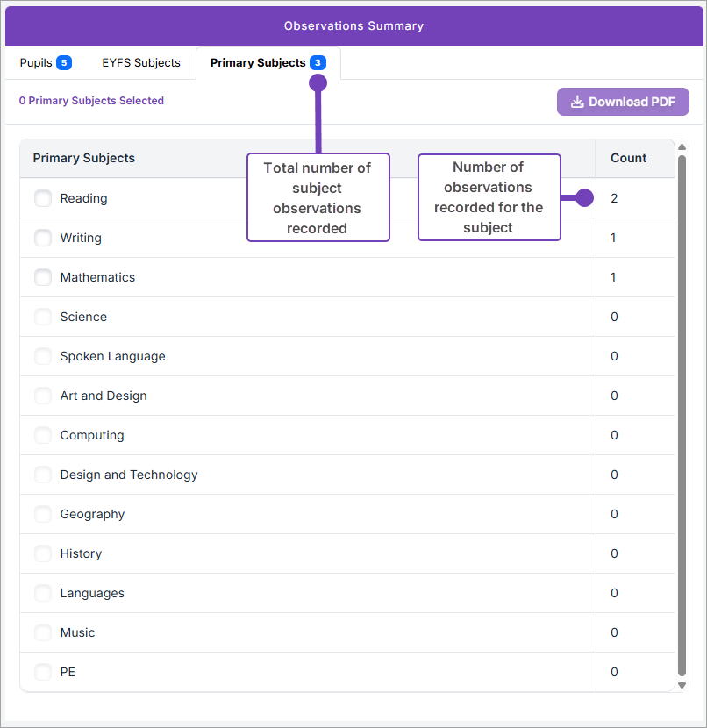Switch to the Pupils tab
The height and width of the screenshot is (728, 707).
pos(45,63)
